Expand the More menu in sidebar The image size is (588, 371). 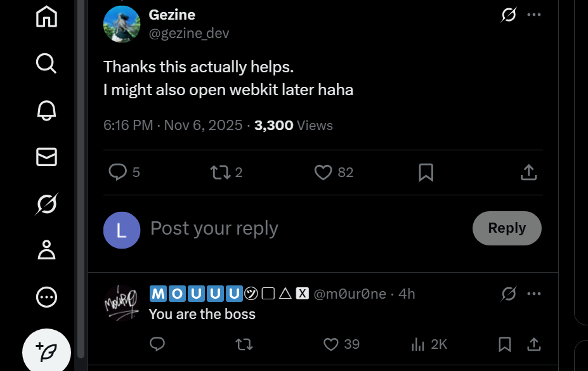pos(46,297)
